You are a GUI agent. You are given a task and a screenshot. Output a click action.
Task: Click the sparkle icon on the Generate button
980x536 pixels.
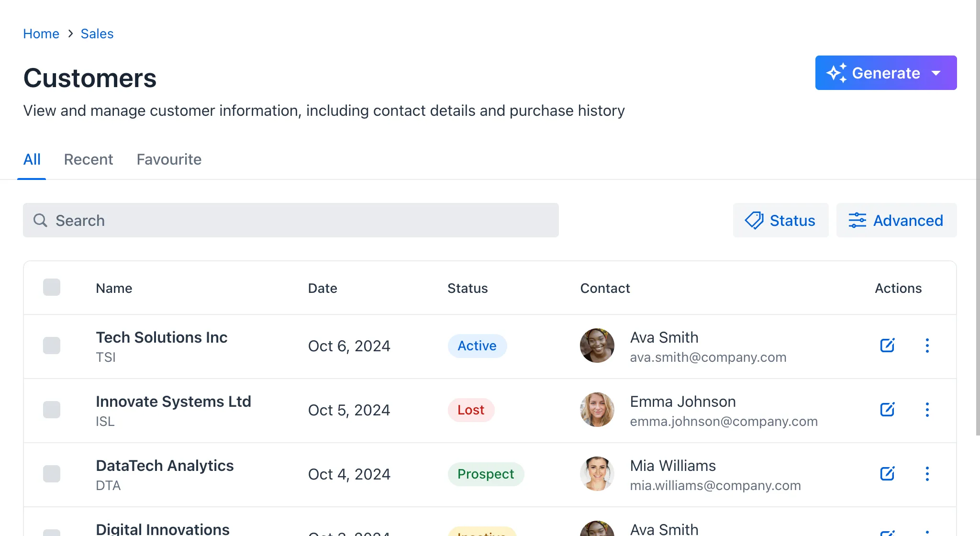pyautogui.click(x=836, y=72)
